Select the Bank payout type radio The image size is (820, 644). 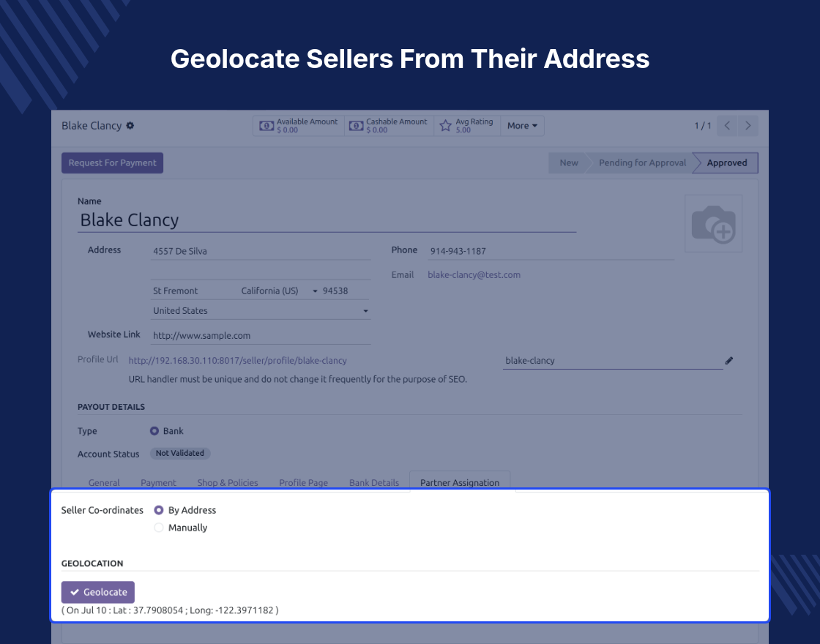[154, 431]
